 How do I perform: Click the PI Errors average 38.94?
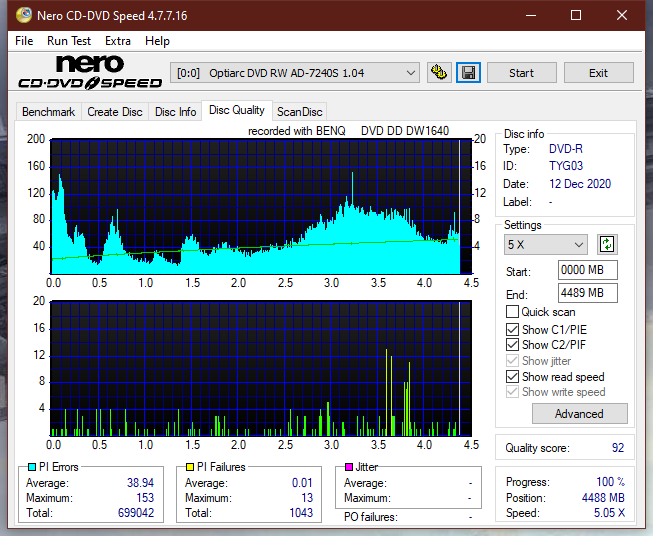[140, 483]
